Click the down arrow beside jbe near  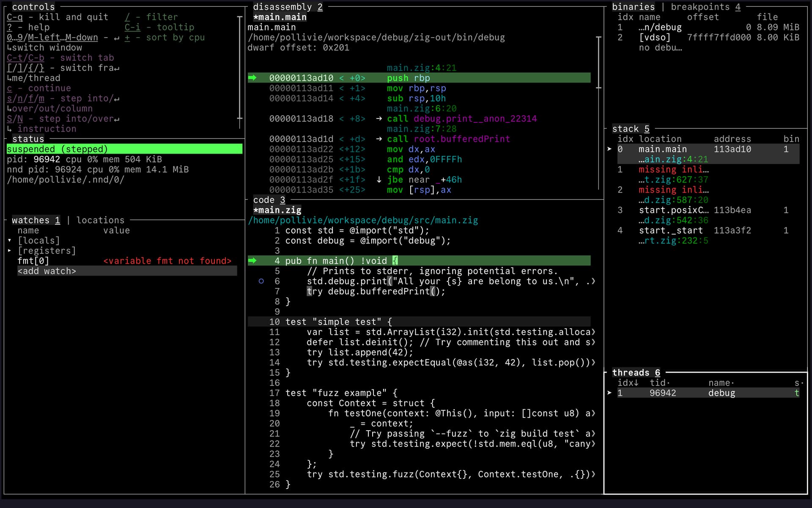point(379,179)
